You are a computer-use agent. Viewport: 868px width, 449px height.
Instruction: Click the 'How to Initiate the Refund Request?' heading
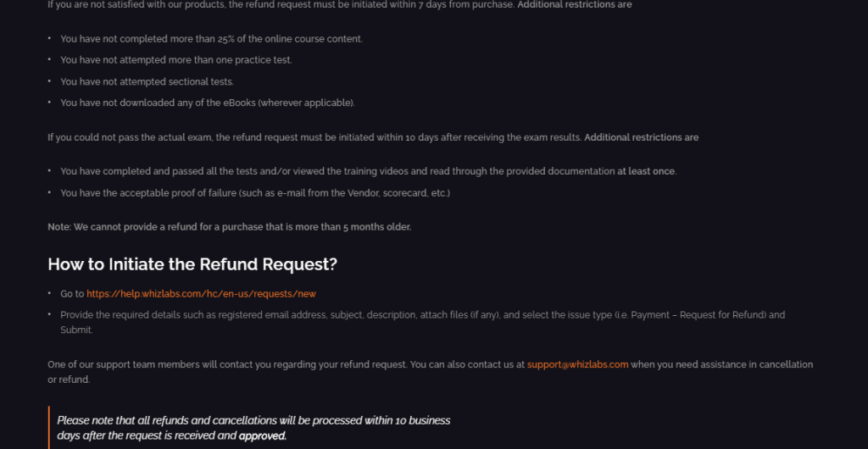192,264
